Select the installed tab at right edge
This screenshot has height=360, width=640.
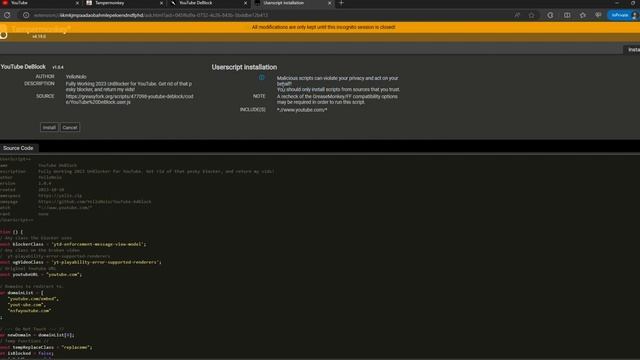633,49
